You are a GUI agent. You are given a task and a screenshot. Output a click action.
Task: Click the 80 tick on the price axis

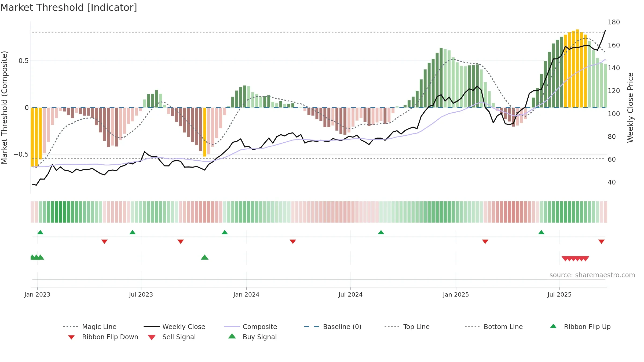tap(612, 136)
